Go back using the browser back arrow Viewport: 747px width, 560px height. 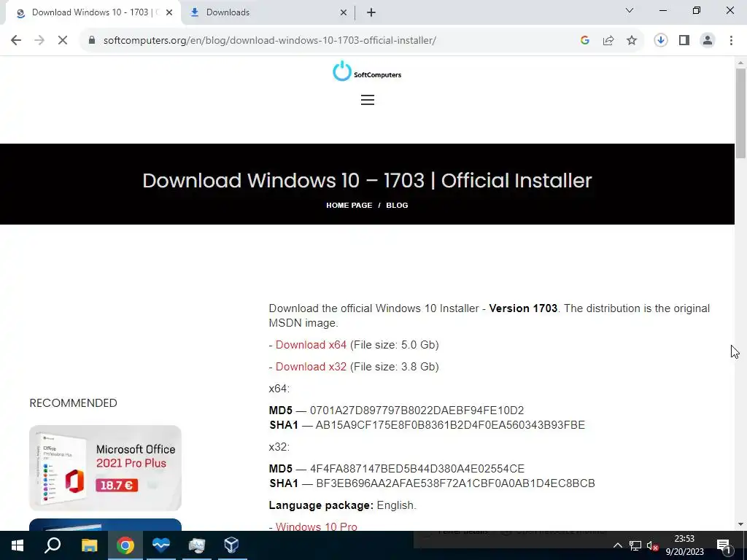click(16, 41)
